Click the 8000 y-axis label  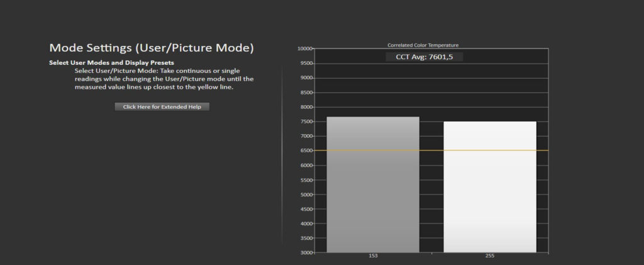(306, 107)
